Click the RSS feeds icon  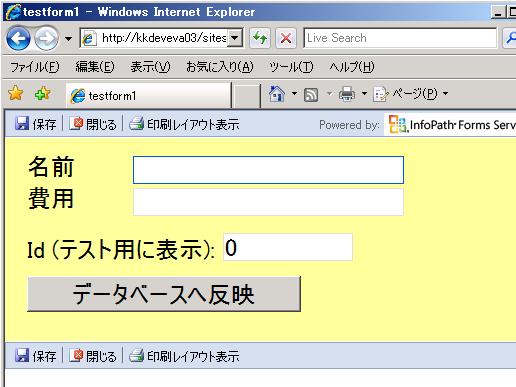click(311, 95)
